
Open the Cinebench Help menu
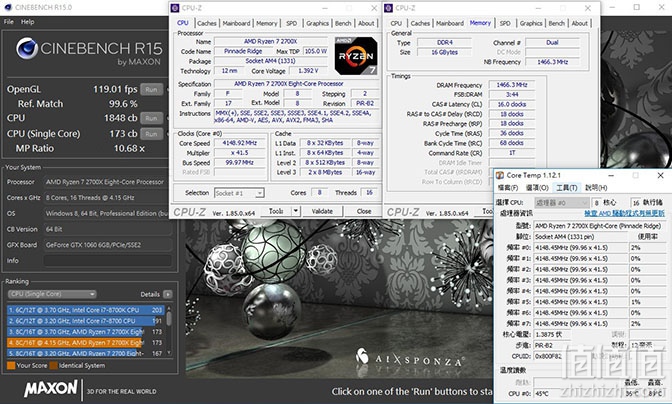coord(27,22)
